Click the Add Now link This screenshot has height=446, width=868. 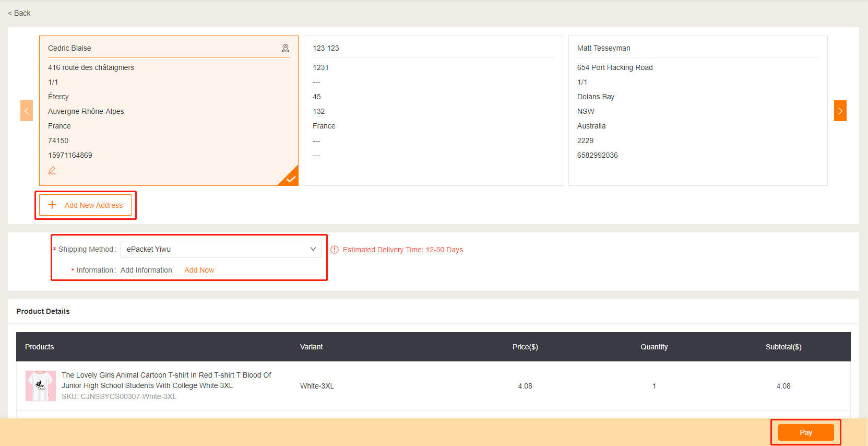[199, 270]
